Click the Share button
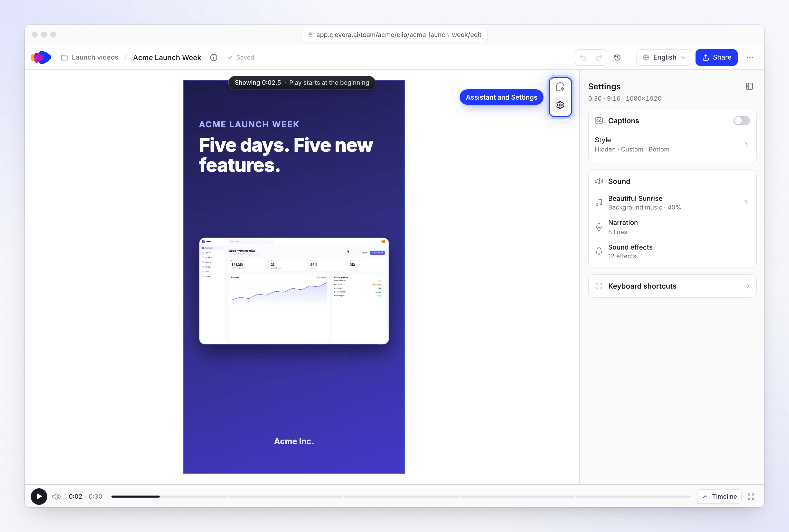Screen dimensions: 789x532 [716, 57]
